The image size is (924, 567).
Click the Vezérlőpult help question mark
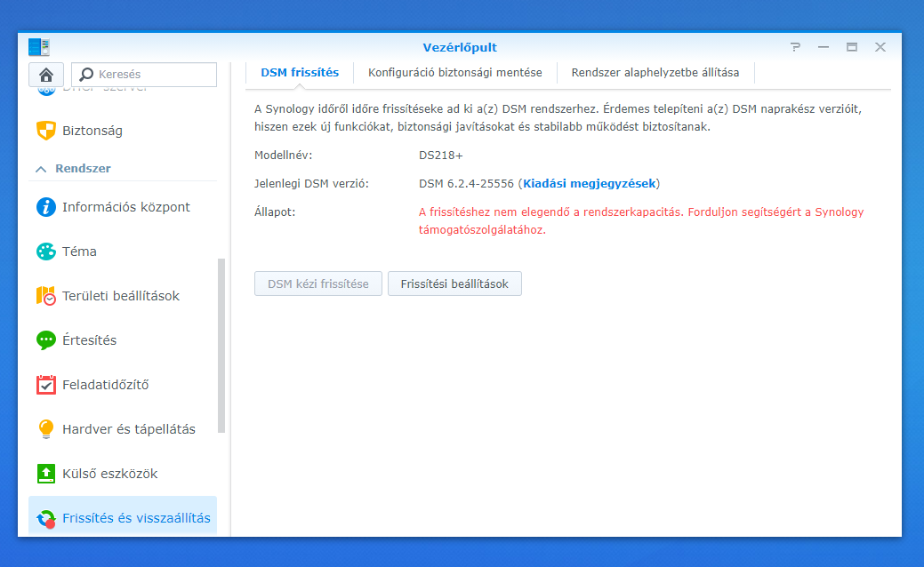pyautogui.click(x=796, y=47)
